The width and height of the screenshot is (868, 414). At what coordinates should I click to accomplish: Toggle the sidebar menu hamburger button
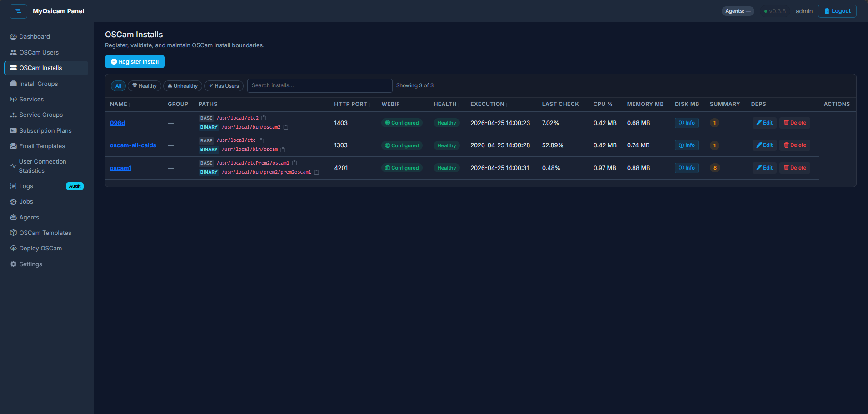point(18,11)
